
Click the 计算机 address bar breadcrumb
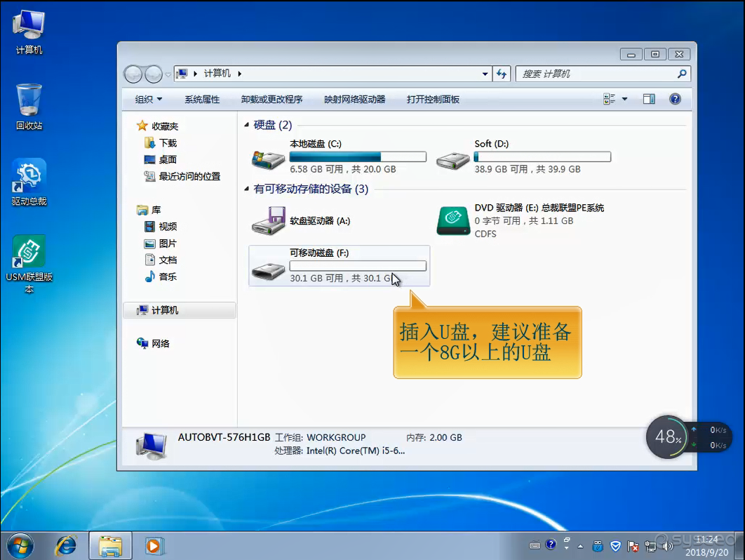[217, 73]
